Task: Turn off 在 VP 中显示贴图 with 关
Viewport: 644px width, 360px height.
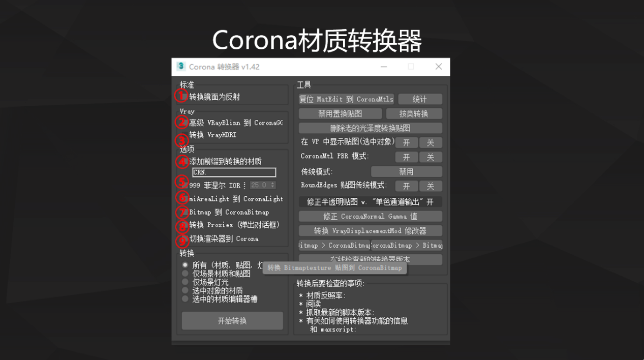Action: (x=431, y=142)
